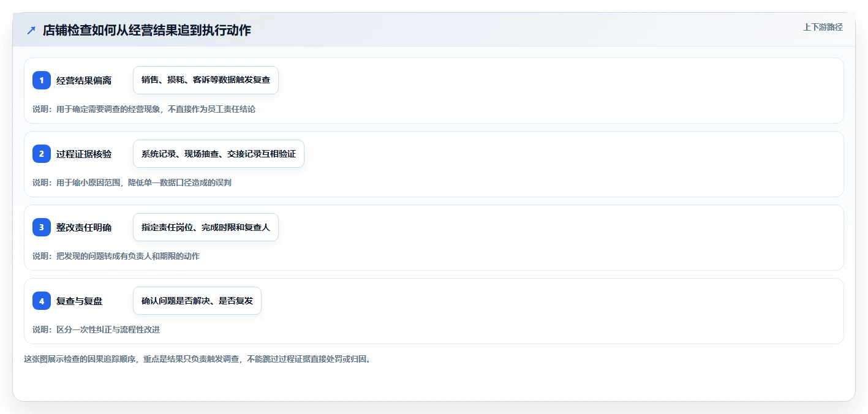Click the 经营结果偏离 step label
Image resolution: width=868 pixels, height=414 pixels.
click(x=84, y=80)
